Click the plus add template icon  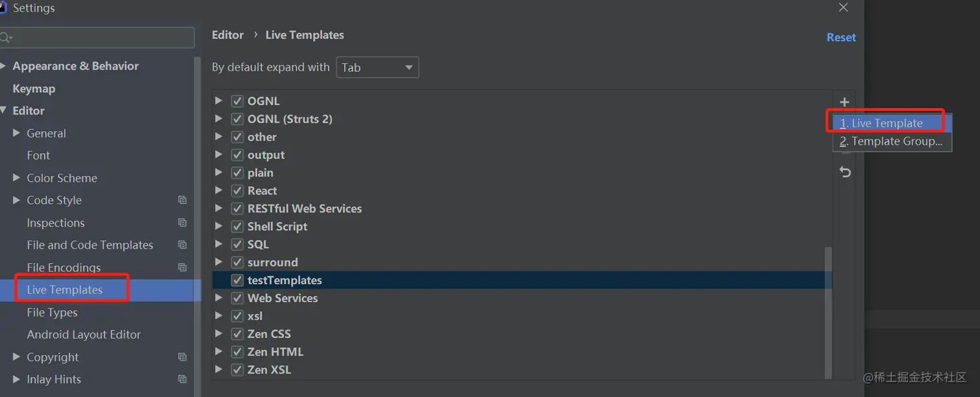[844, 102]
